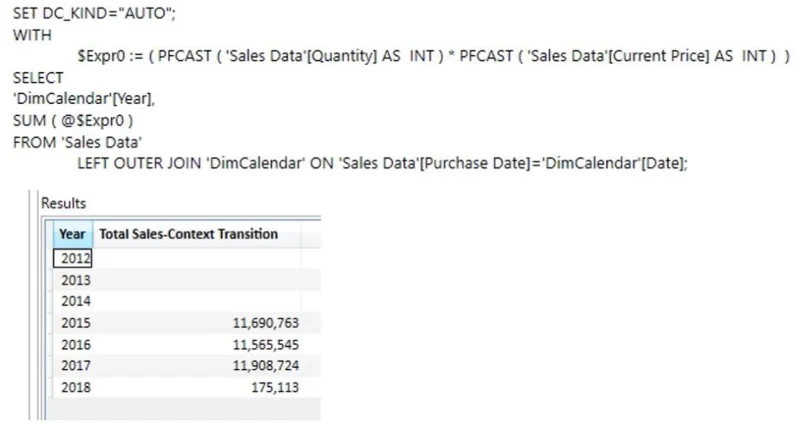The image size is (800, 424).
Task: Click the SUM ( @$Expr0 ) line
Action: (73, 121)
